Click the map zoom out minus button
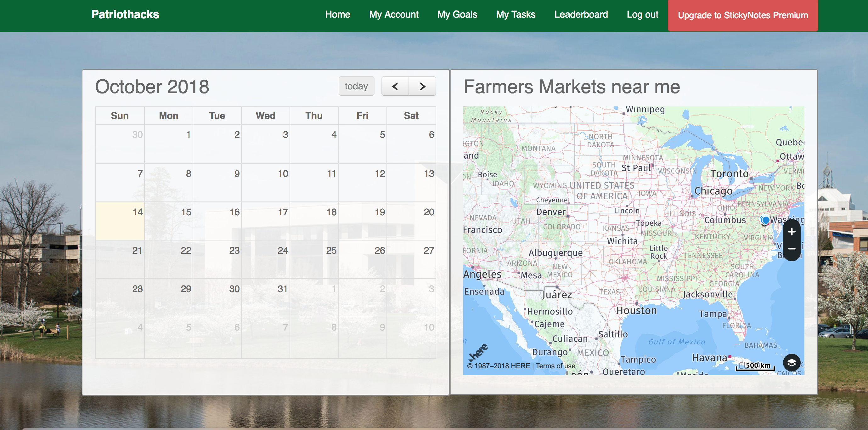 tap(792, 249)
